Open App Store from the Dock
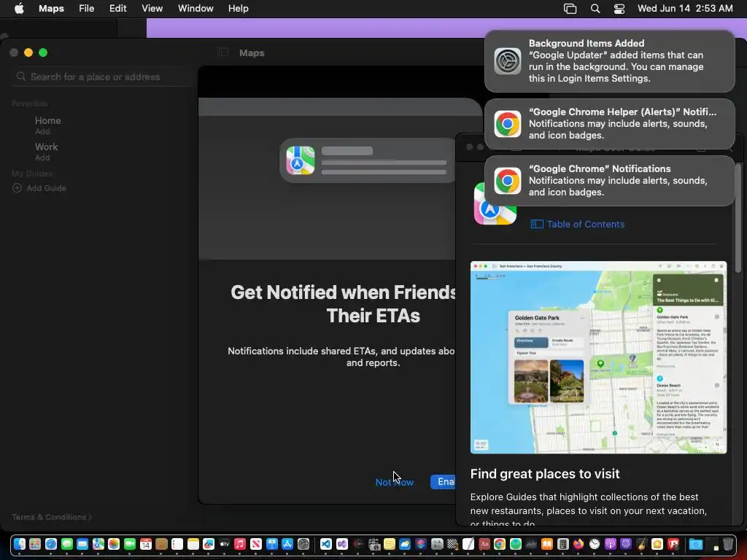The width and height of the screenshot is (747, 560). coord(287,544)
